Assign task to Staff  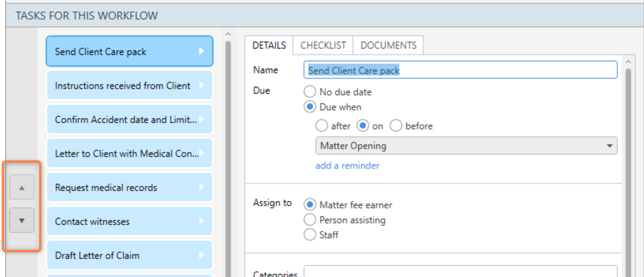310,235
